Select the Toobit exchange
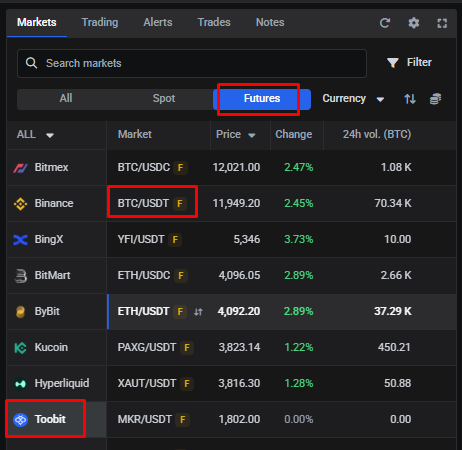The width and height of the screenshot is (462, 450). click(x=56, y=419)
